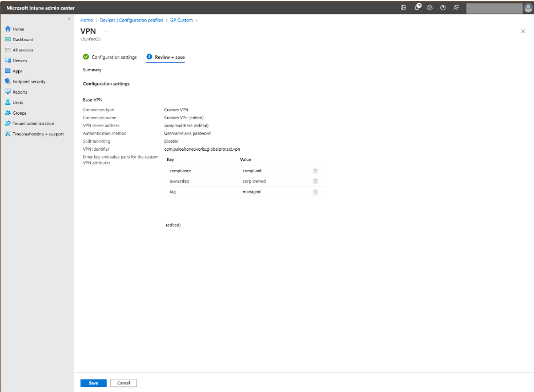This screenshot has width=534, height=392.
Task: Expand the GP Custom breadcrumb chevron
Action: point(196,20)
